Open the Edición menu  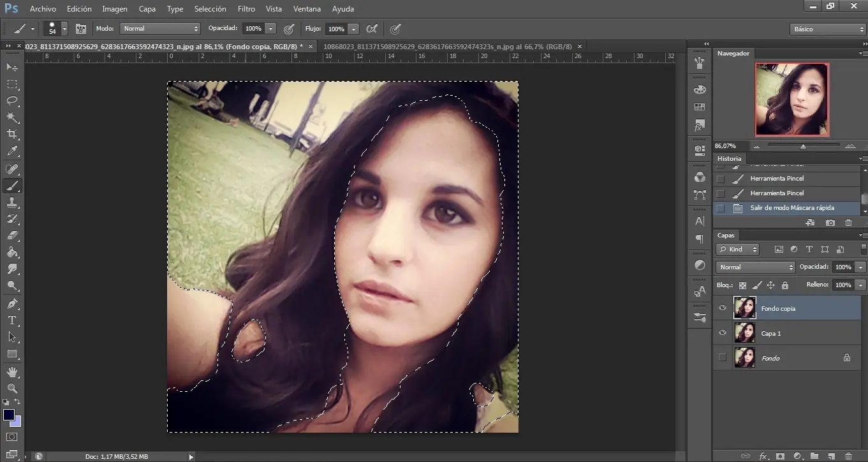(x=79, y=9)
